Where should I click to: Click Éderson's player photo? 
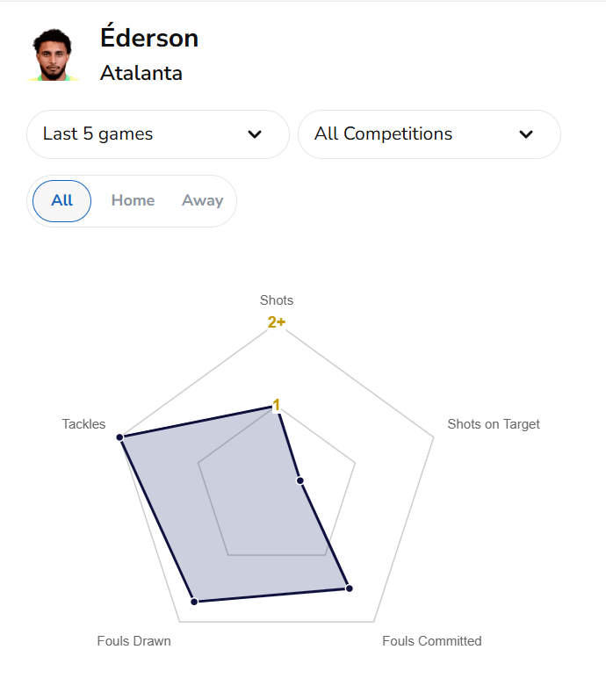point(54,55)
